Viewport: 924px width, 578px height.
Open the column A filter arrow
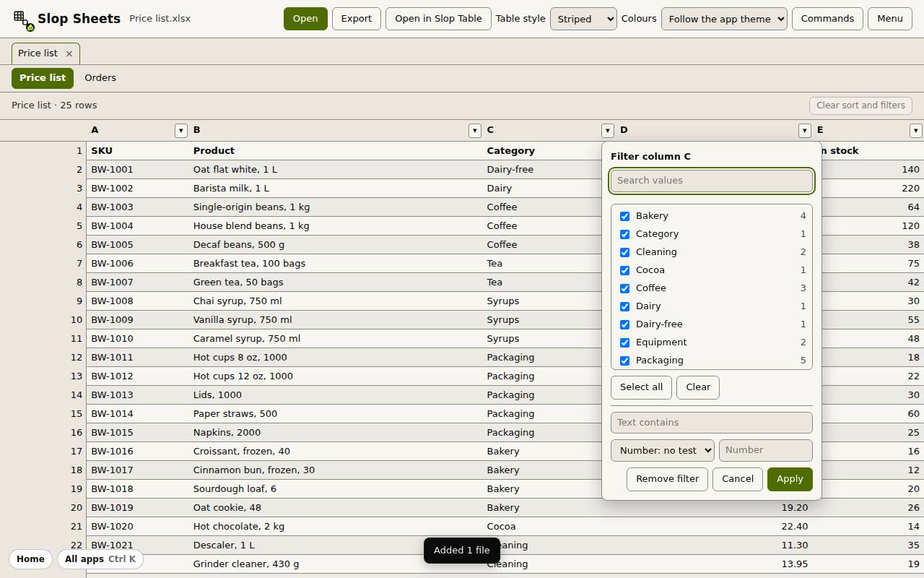click(180, 131)
